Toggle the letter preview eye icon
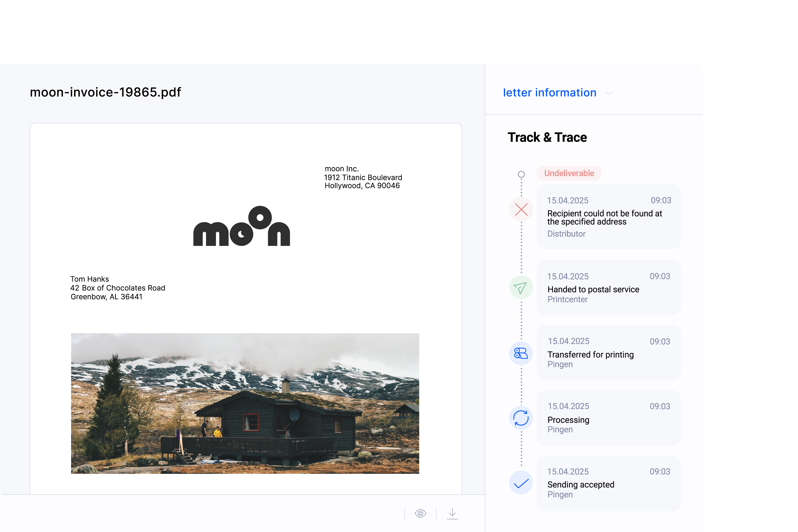 click(x=421, y=514)
